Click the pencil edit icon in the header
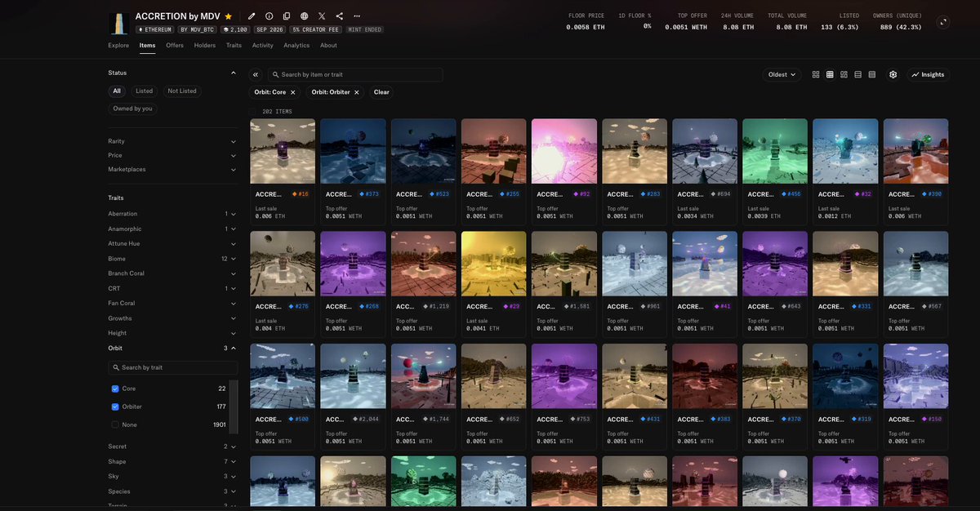 (252, 16)
